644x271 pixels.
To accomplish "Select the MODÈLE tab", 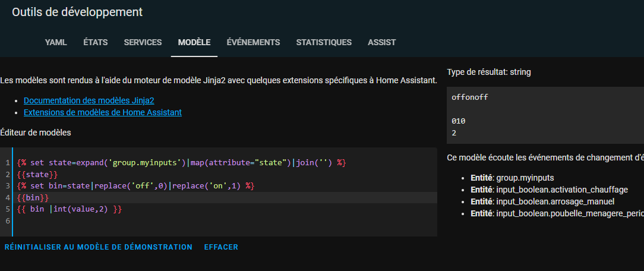I will point(194,42).
